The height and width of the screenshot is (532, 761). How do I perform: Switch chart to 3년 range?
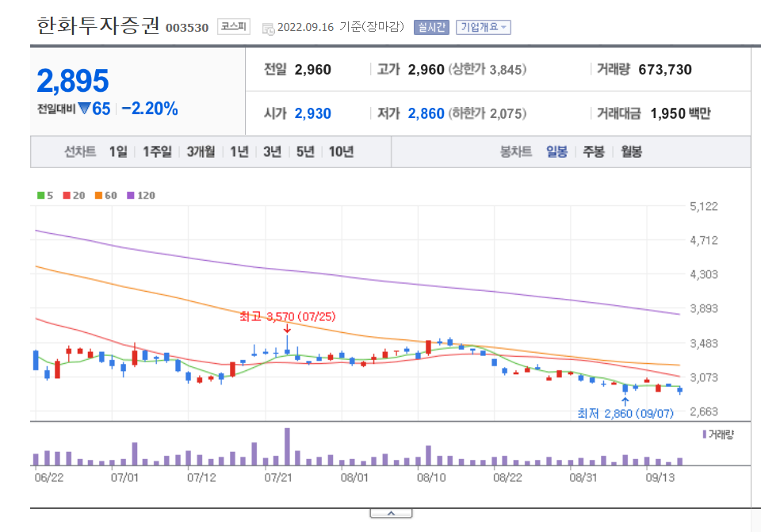click(272, 152)
